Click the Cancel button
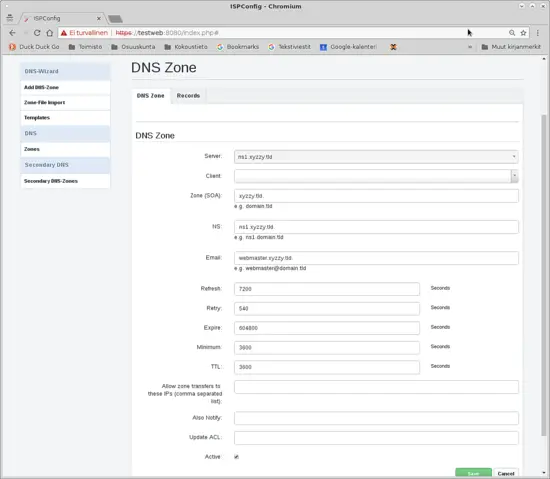 [506, 473]
